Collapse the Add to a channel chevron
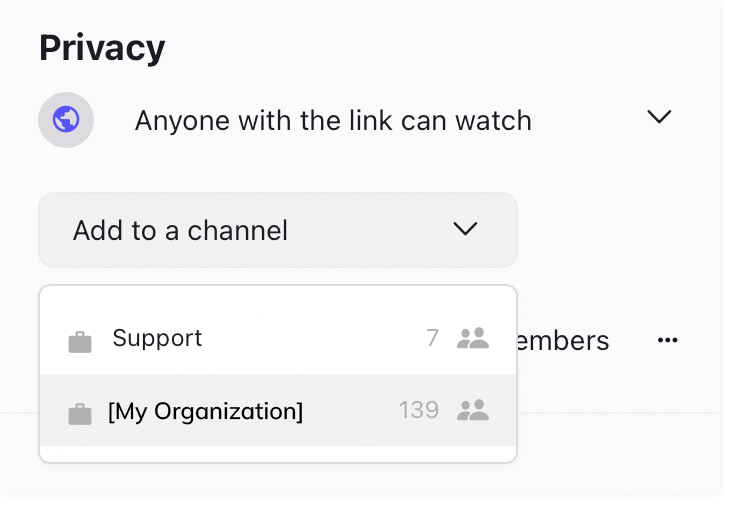This screenshot has height=508, width=735. click(465, 229)
